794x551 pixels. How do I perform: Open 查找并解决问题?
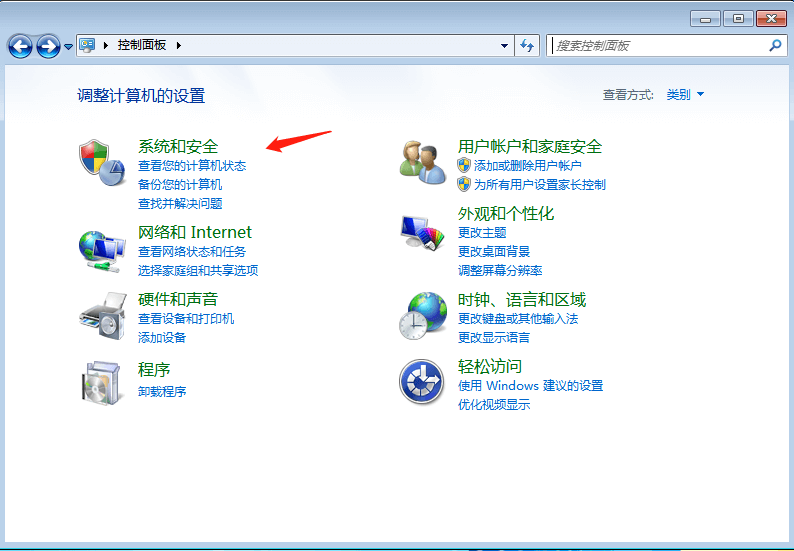pos(180,204)
